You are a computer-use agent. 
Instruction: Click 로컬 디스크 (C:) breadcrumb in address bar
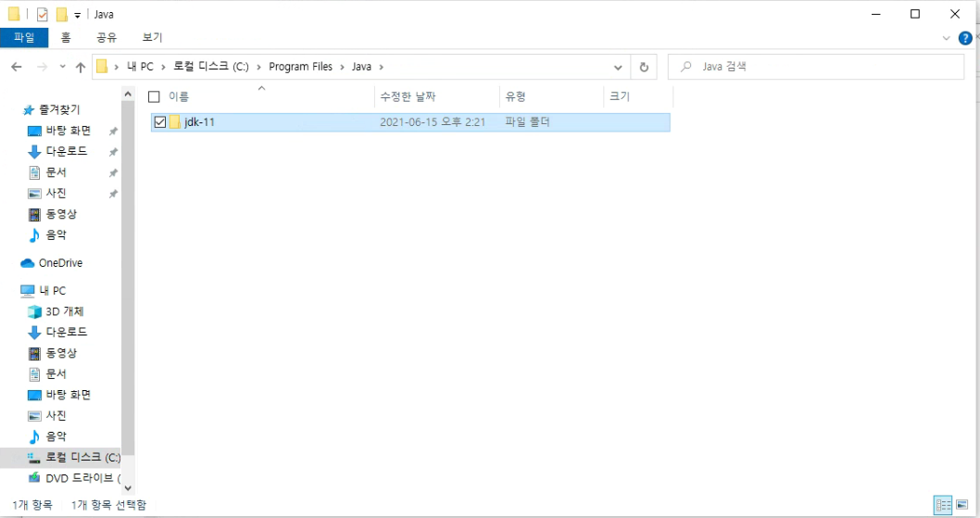pyautogui.click(x=211, y=67)
